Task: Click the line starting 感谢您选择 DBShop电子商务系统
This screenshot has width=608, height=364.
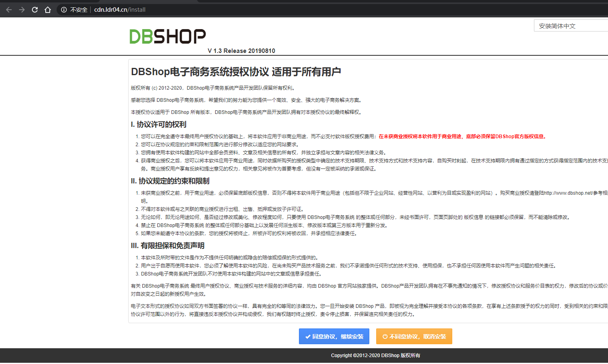Action: [x=247, y=100]
